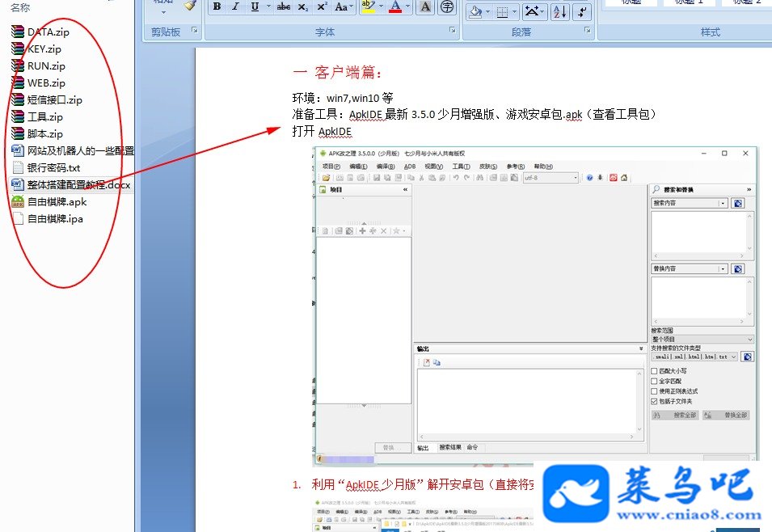Apply strikethrough formatting
This screenshot has height=532, width=772.
[x=284, y=6]
